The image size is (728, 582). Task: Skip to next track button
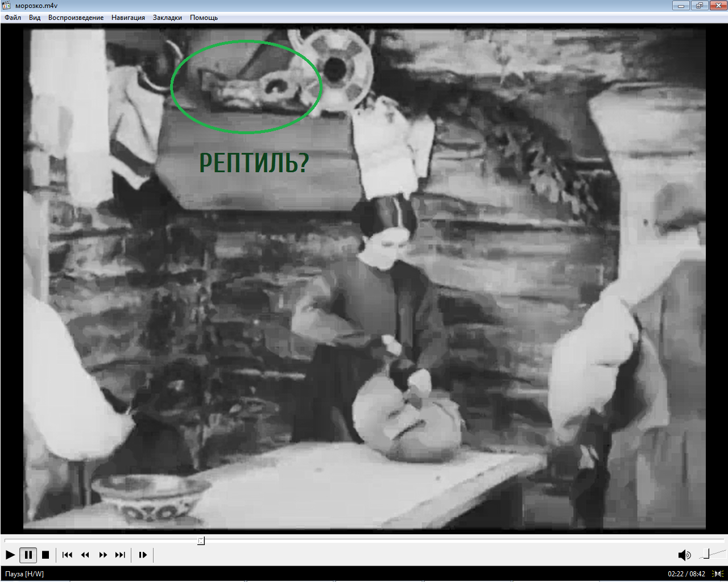tap(120, 555)
